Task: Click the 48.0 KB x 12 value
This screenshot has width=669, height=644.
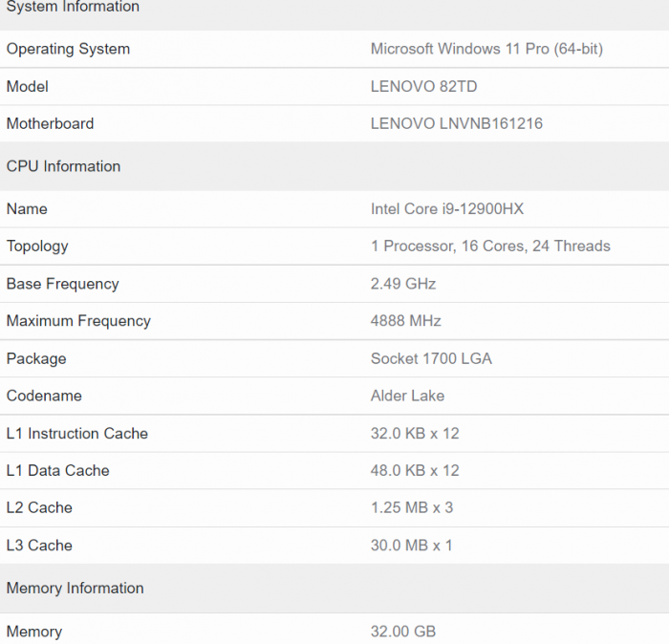Action: pos(415,471)
